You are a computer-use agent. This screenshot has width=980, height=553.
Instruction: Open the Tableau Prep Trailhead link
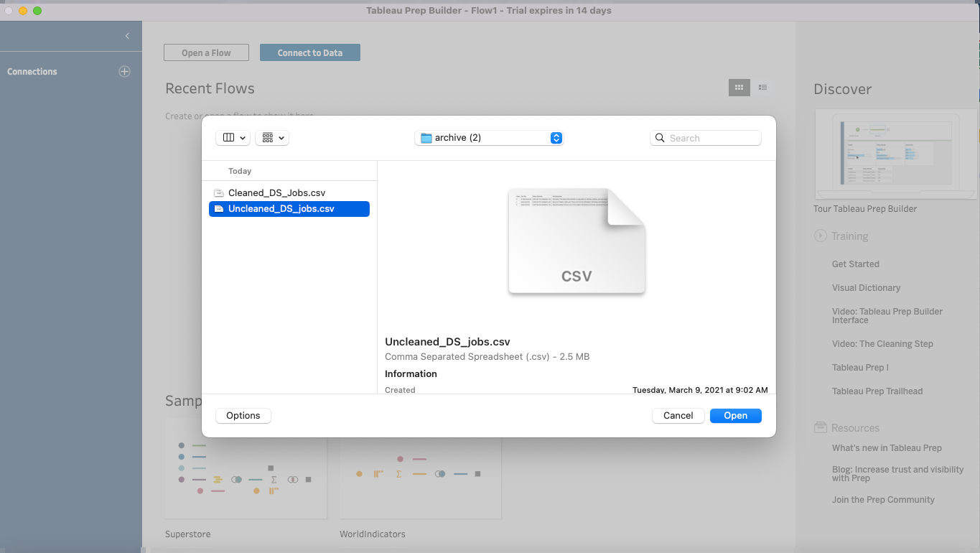click(x=877, y=391)
